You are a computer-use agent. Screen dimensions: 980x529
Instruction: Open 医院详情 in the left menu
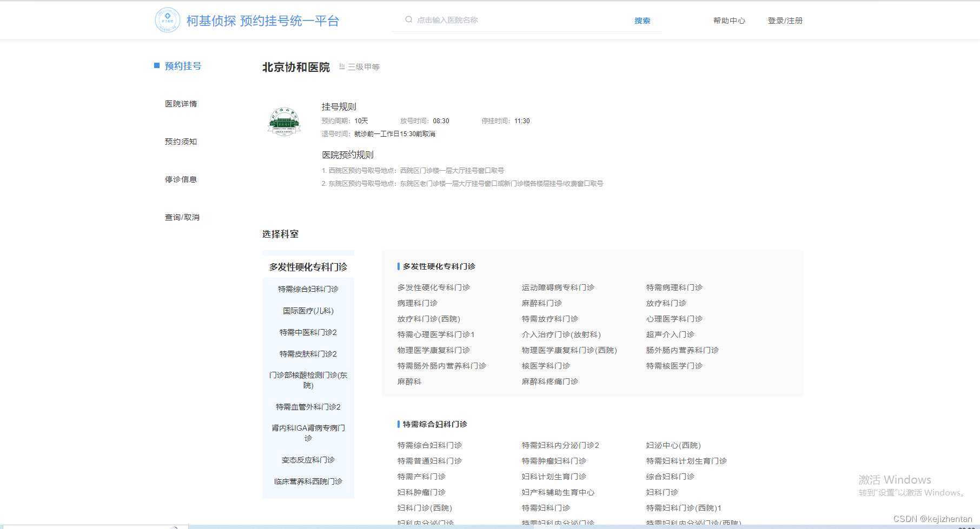tap(181, 104)
